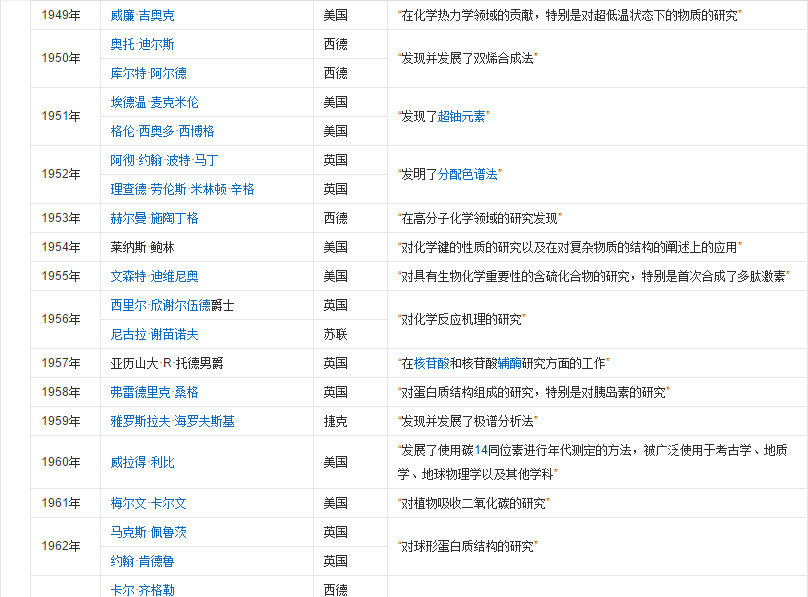The height and width of the screenshot is (597, 808).
Task: Click the name 亚历山大·R·托德男爵
Action: pos(167,364)
